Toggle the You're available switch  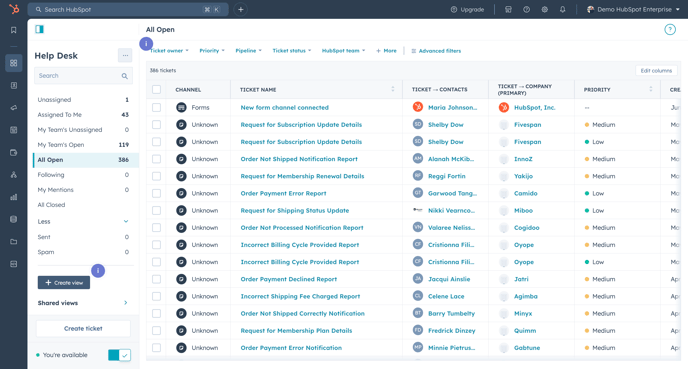pos(119,355)
